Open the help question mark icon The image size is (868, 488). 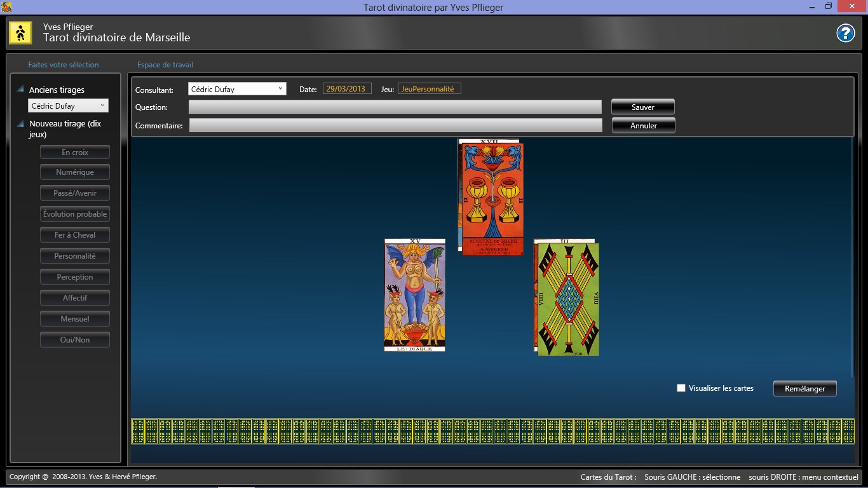pos(845,33)
